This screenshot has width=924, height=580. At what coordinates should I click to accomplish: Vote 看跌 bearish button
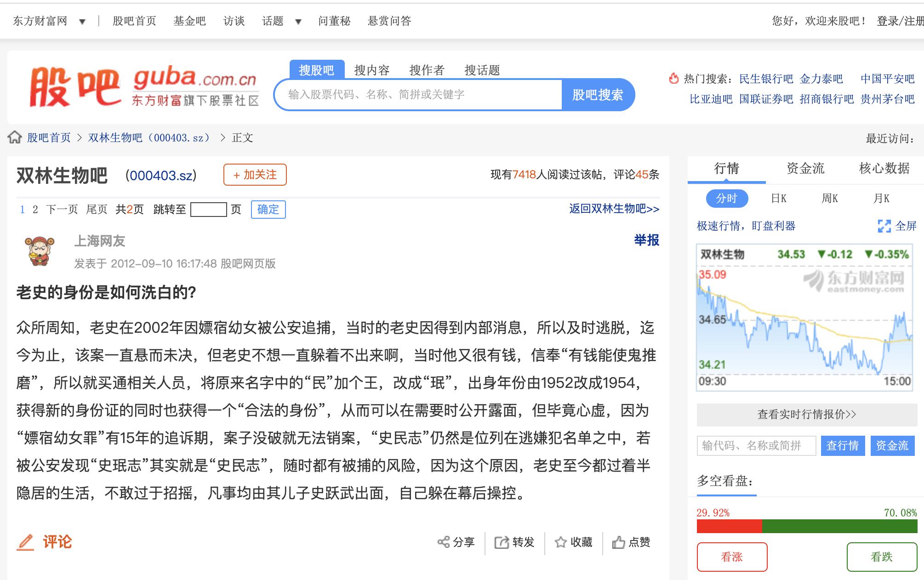tap(882, 557)
